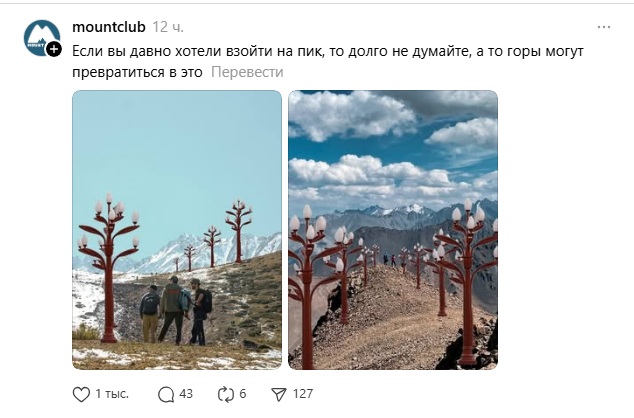View the 43 replies count
Screen dimensions: 634x418
pos(186,394)
